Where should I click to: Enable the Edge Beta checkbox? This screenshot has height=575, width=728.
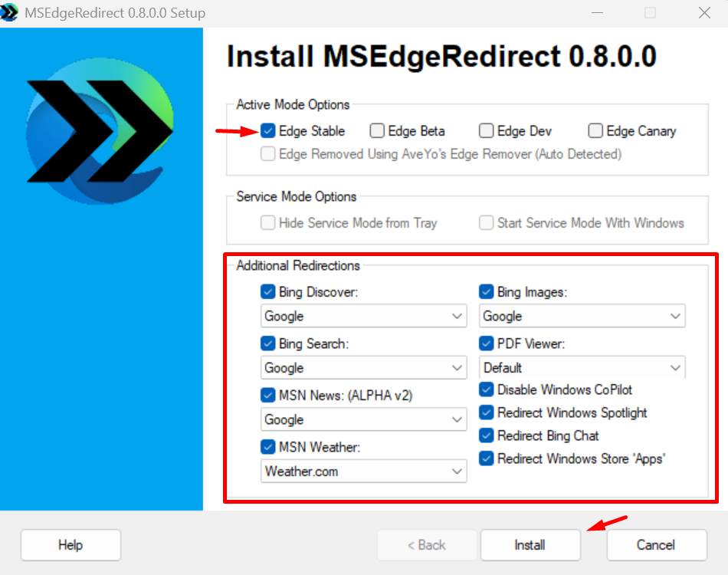pyautogui.click(x=377, y=131)
